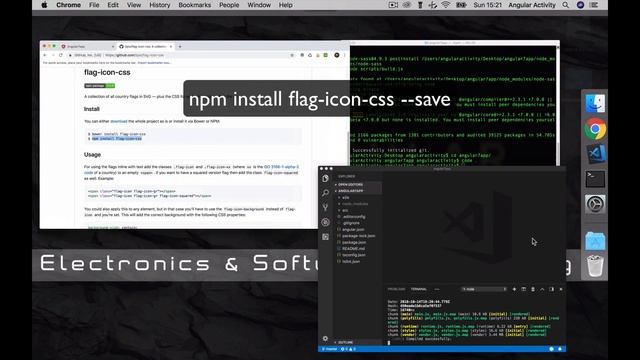
Task: Open package-lock.json in the Explorer
Action: coord(358,236)
